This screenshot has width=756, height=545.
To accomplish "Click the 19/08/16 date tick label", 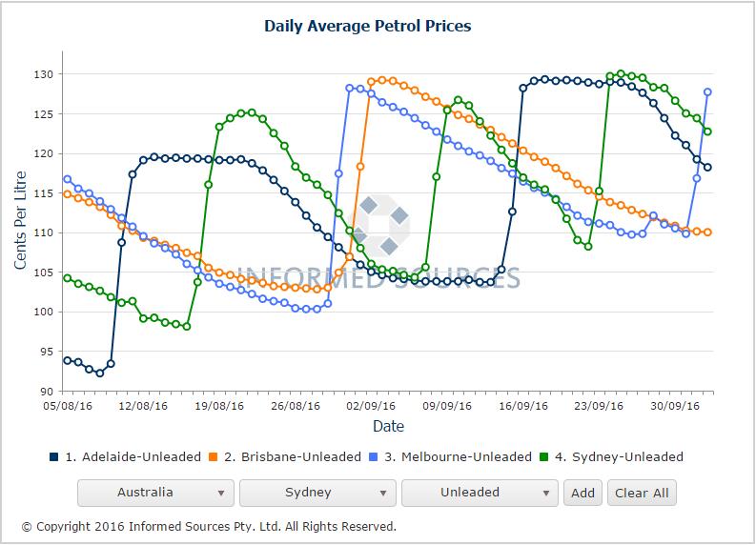I will point(219,406).
